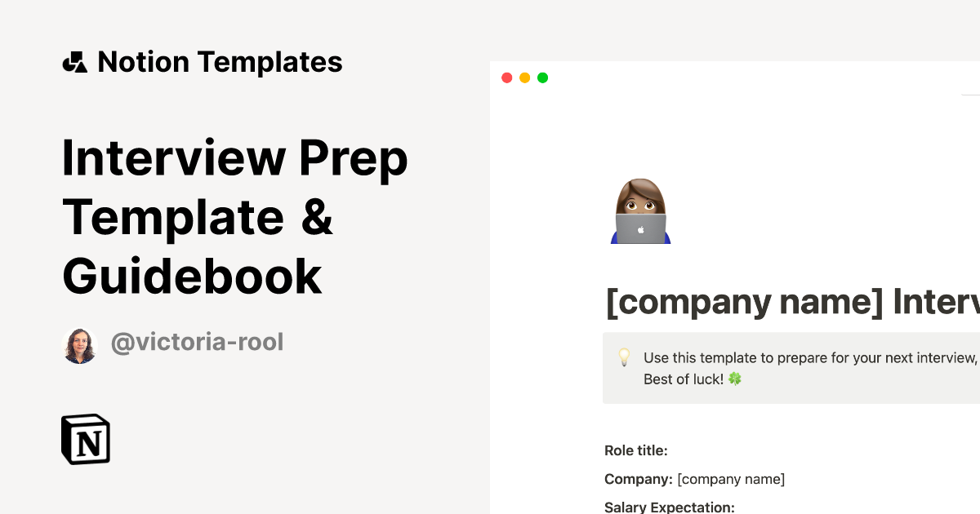Click the green traffic light dot
Image resolution: width=980 pixels, height=514 pixels.
coord(542,78)
